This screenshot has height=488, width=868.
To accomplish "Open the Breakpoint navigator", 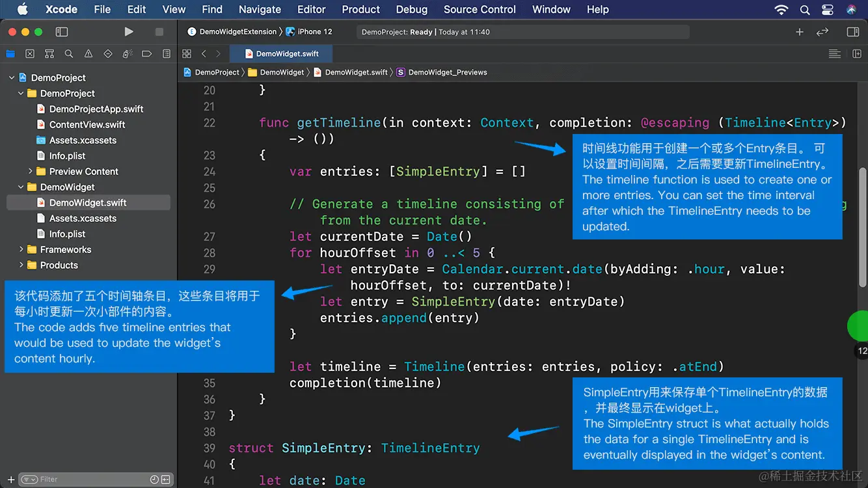I will [x=147, y=54].
